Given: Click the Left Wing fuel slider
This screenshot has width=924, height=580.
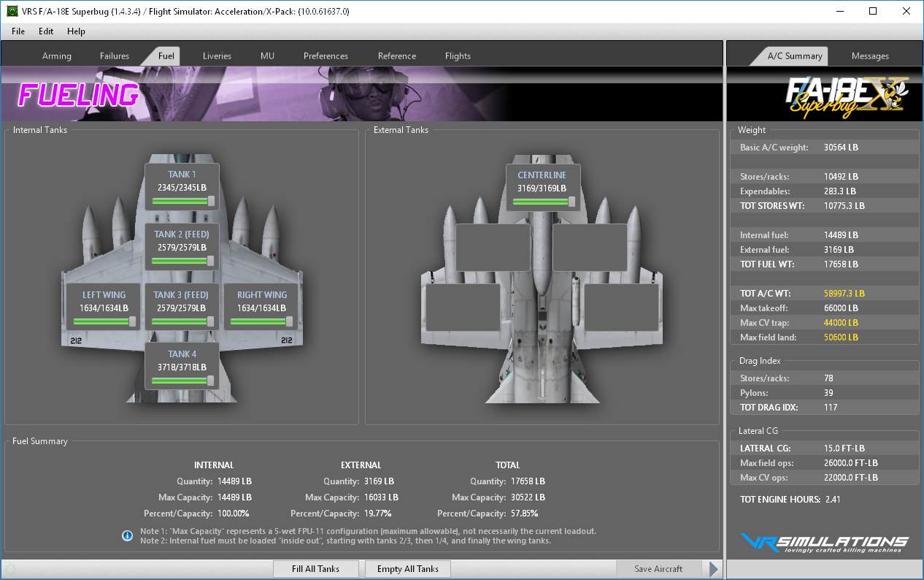Looking at the screenshot, I should [x=104, y=321].
